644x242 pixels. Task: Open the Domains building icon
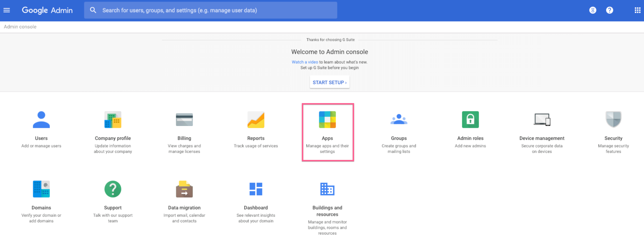[x=41, y=189]
